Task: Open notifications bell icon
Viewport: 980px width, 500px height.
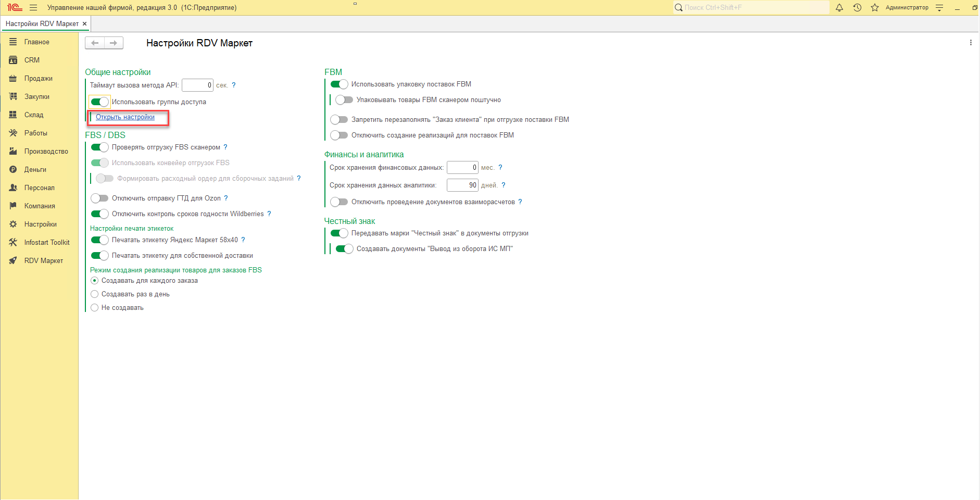Action: coord(839,8)
